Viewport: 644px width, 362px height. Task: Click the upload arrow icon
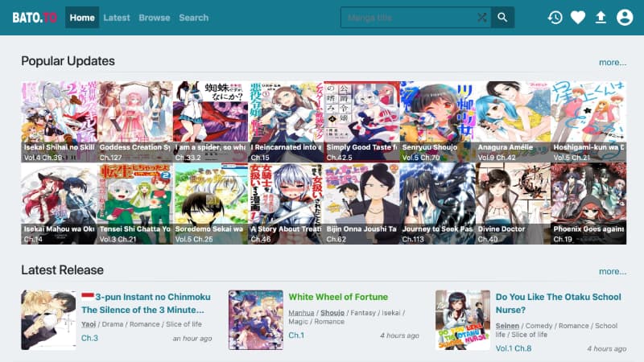point(601,17)
